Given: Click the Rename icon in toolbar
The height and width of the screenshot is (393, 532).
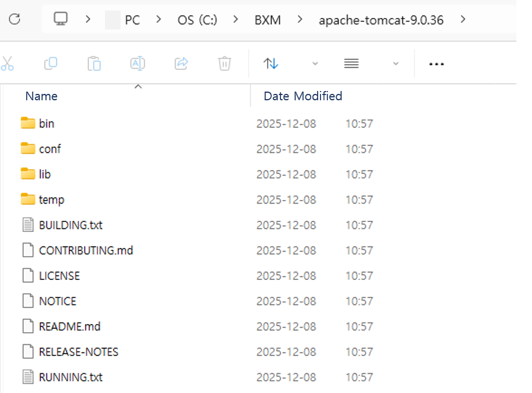Looking at the screenshot, I should pyautogui.click(x=137, y=63).
